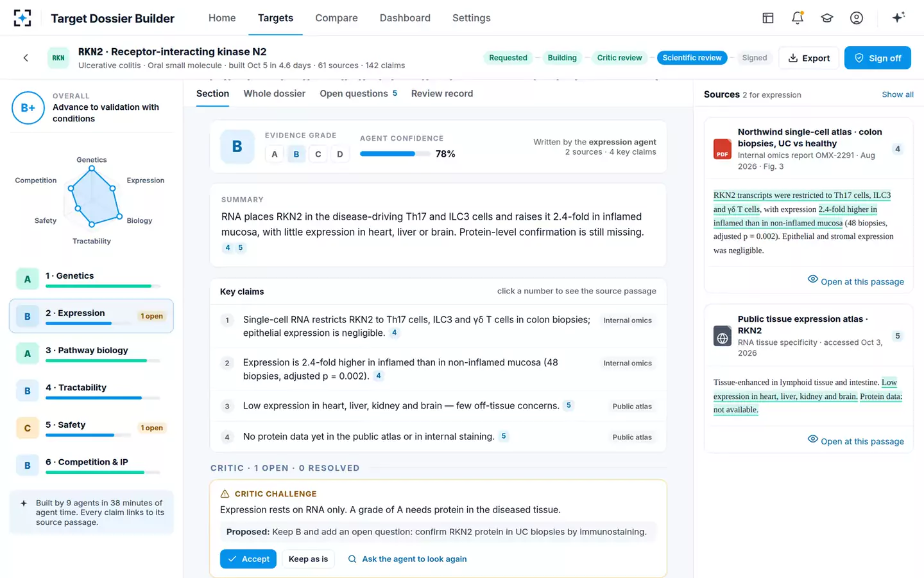Select evidence grade D
Viewport: 924px width, 578px height.
coord(340,154)
